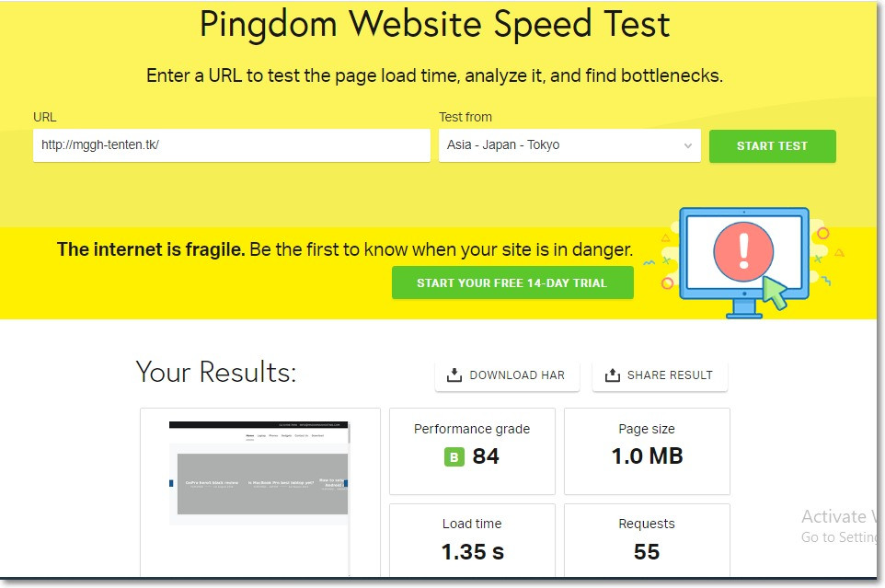Click the green B grade badge
This screenshot has height=588, width=885.
pos(454,456)
